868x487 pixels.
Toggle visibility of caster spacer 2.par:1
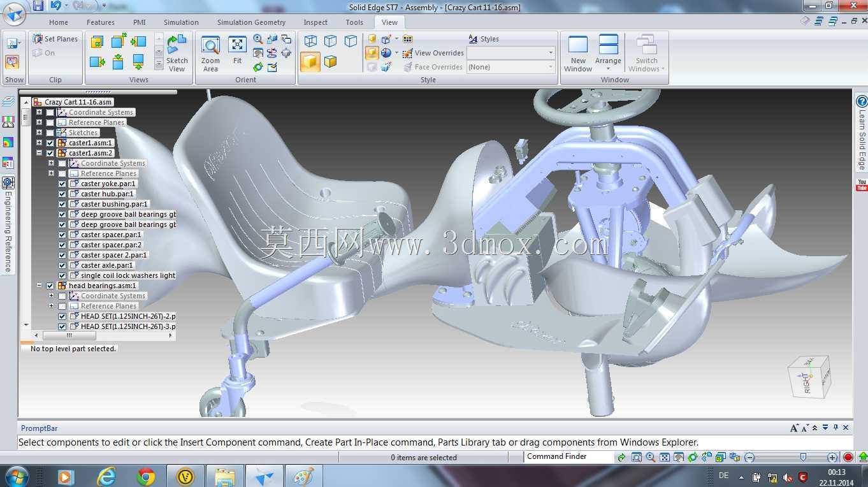click(x=62, y=255)
